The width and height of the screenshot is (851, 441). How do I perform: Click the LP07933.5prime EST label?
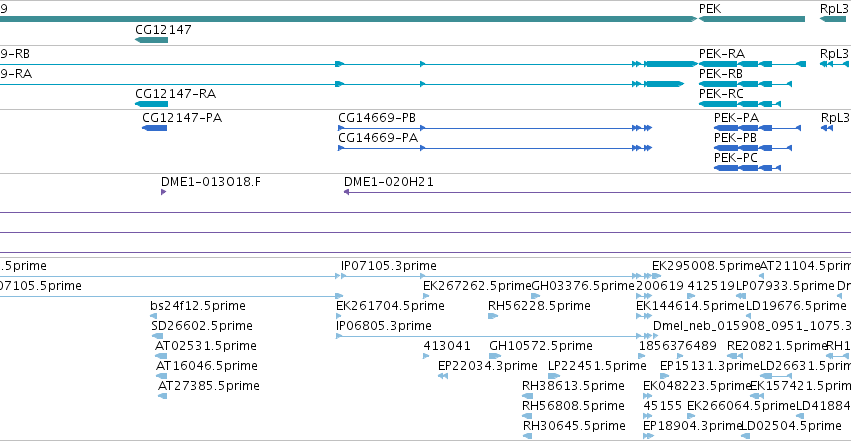785,286
